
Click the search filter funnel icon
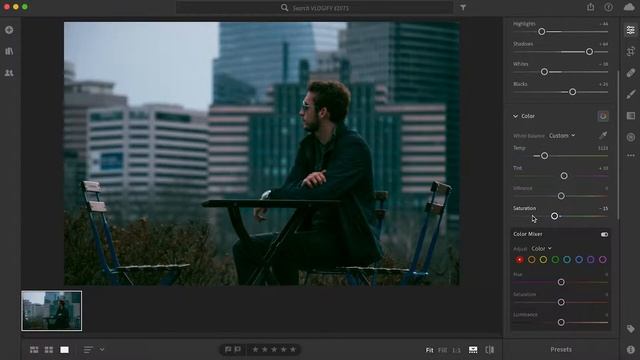(463, 7)
